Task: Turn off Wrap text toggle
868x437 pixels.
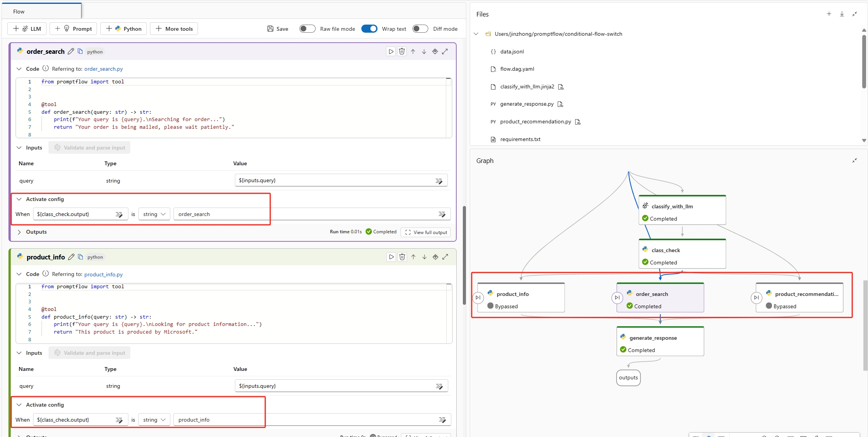Action: tap(369, 29)
